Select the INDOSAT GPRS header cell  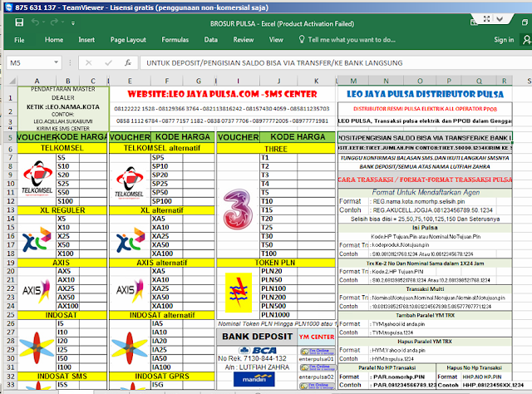(162, 377)
